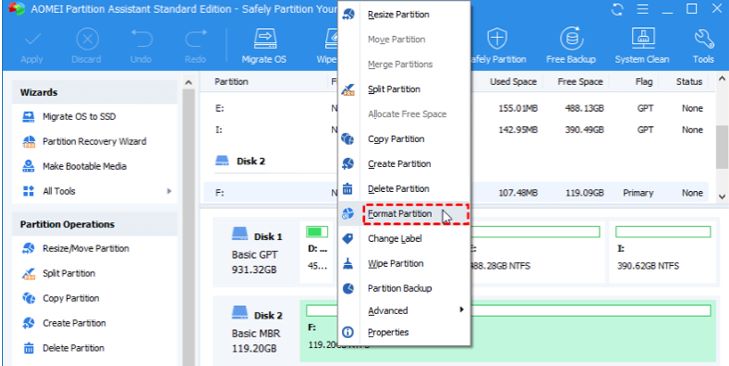Click the Discard toolbar icon
Screen dimensions: 729x366
point(87,40)
